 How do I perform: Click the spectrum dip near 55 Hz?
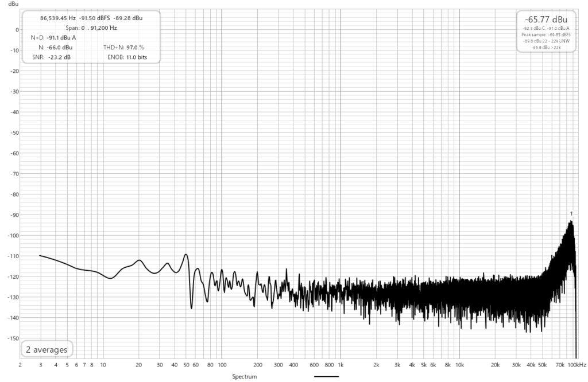pos(191,307)
